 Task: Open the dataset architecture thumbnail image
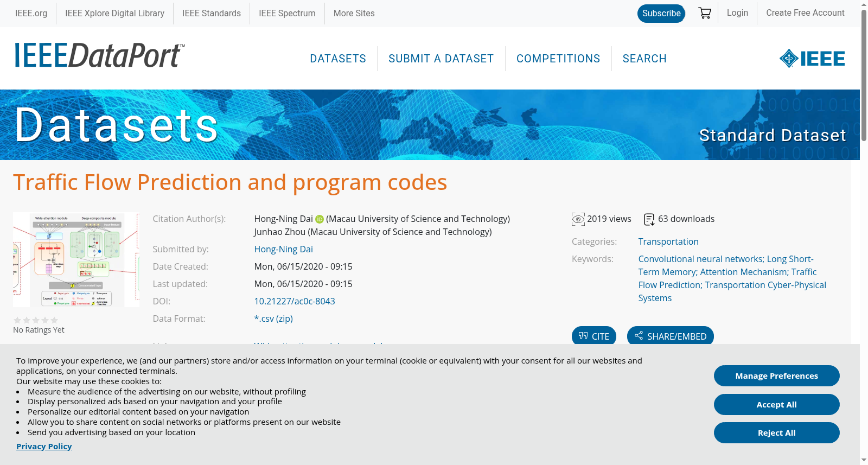coord(76,260)
